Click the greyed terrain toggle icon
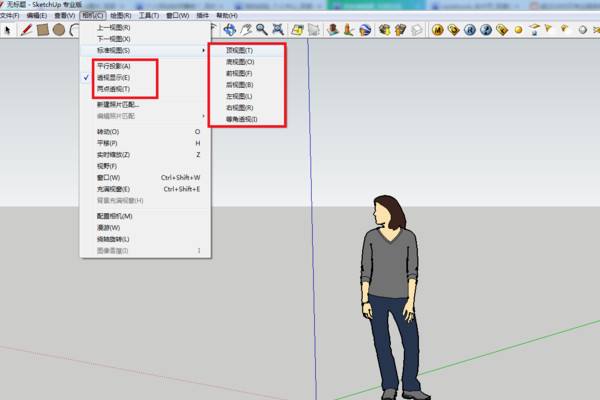The height and width of the screenshot is (400, 600). (x=314, y=30)
